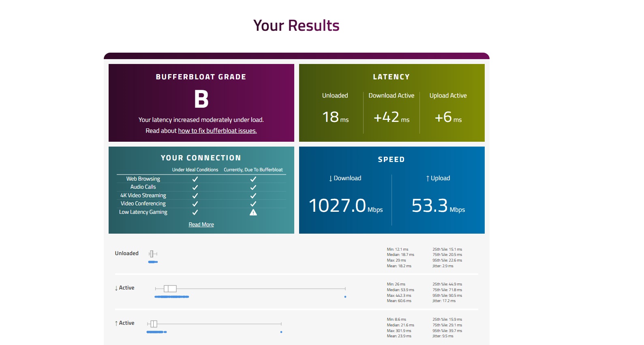Image resolution: width=644 pixels, height=345 pixels.
Task: Click the up-arrow Active row label
Action: coord(124,323)
